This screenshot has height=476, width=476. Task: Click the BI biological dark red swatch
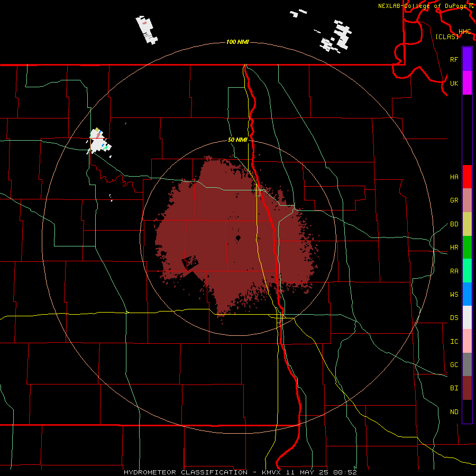pos(467,388)
